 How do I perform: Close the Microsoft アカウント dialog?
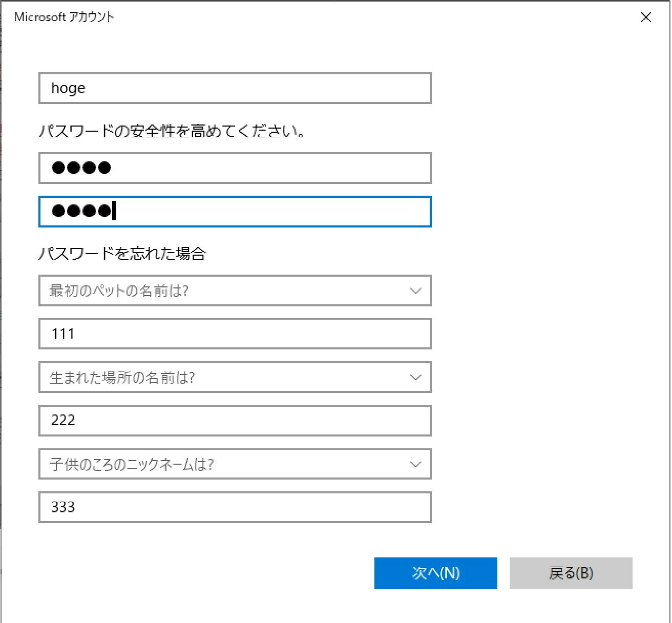(x=645, y=17)
